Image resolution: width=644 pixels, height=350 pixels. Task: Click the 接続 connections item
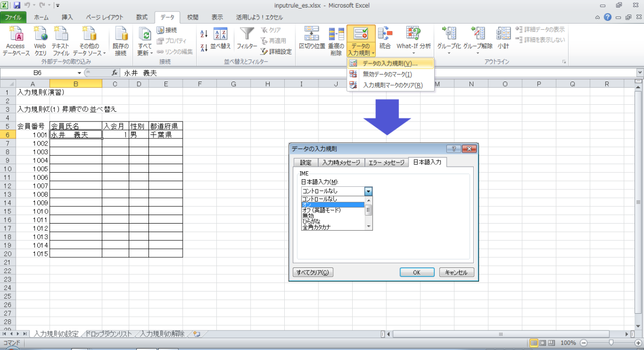pos(167,30)
